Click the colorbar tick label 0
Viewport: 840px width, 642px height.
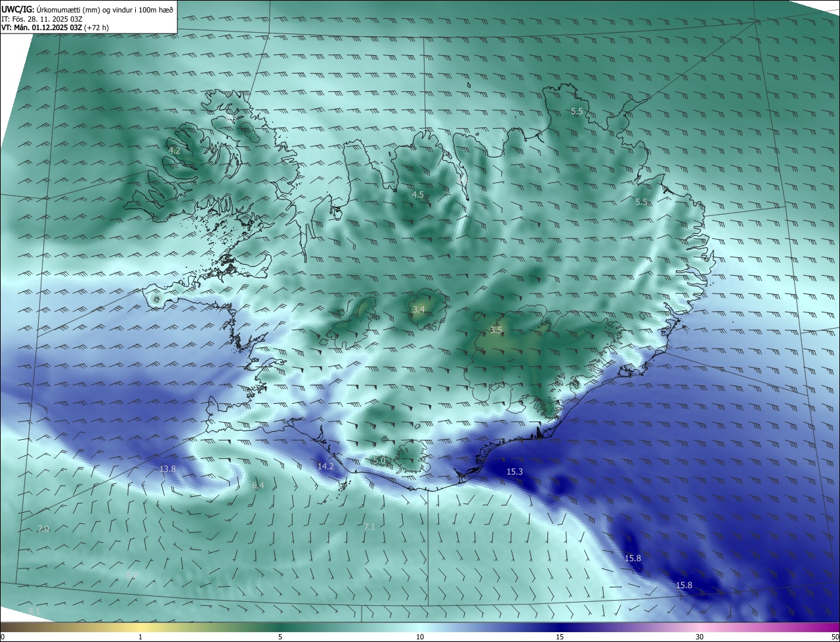[3, 637]
